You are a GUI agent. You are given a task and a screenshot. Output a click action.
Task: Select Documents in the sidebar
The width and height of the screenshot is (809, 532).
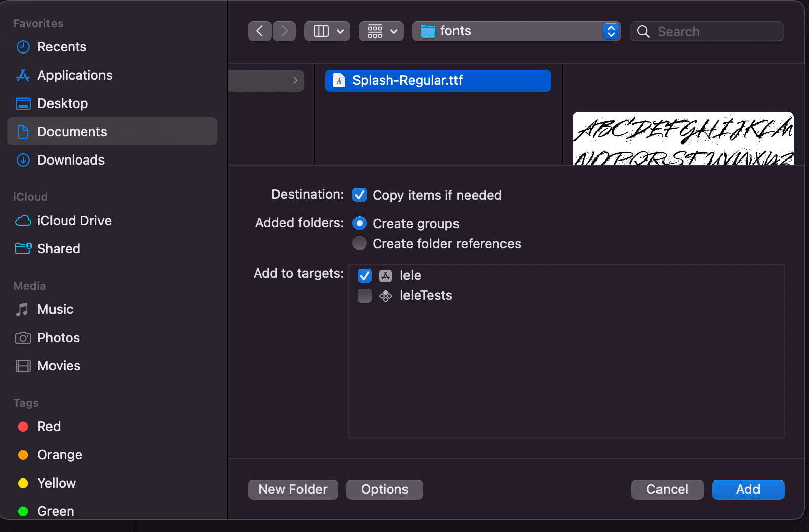(112, 131)
